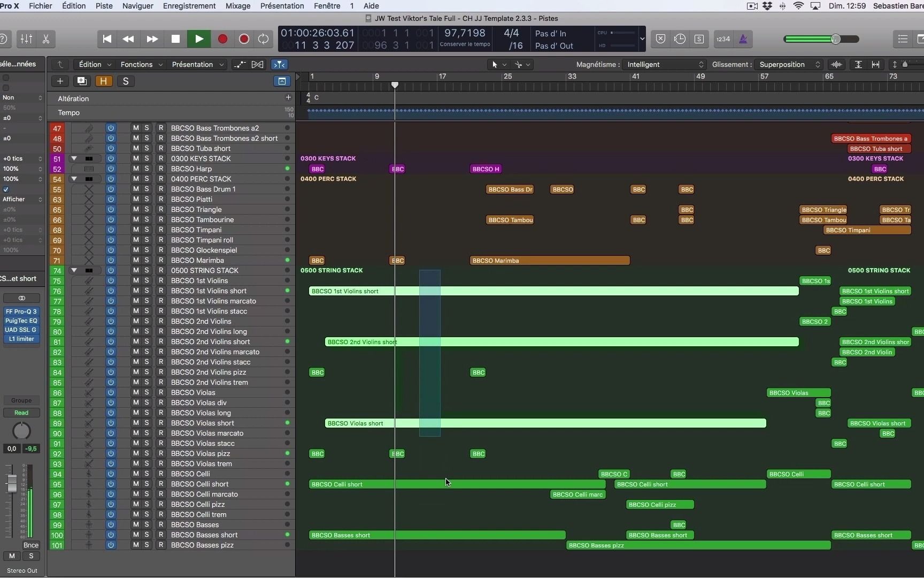Image resolution: width=924 pixels, height=578 pixels.
Task: Click the duplicate track button
Action: pyautogui.click(x=82, y=81)
